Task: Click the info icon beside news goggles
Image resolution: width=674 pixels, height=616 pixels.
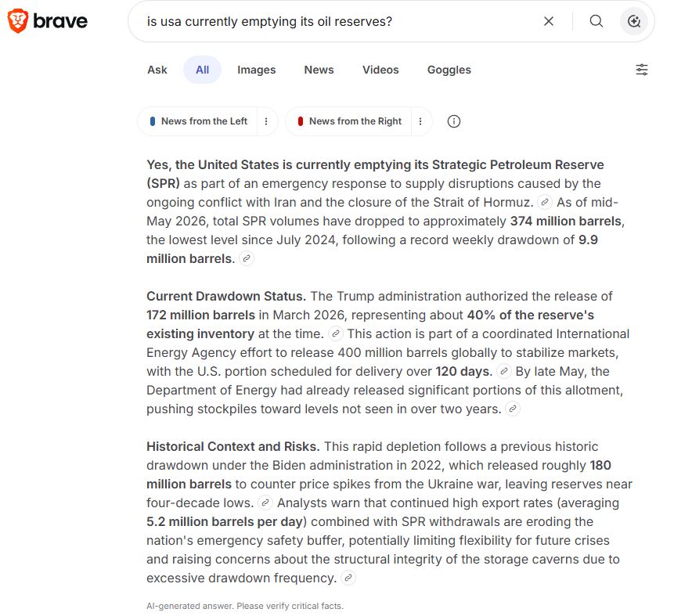Action: pos(454,121)
